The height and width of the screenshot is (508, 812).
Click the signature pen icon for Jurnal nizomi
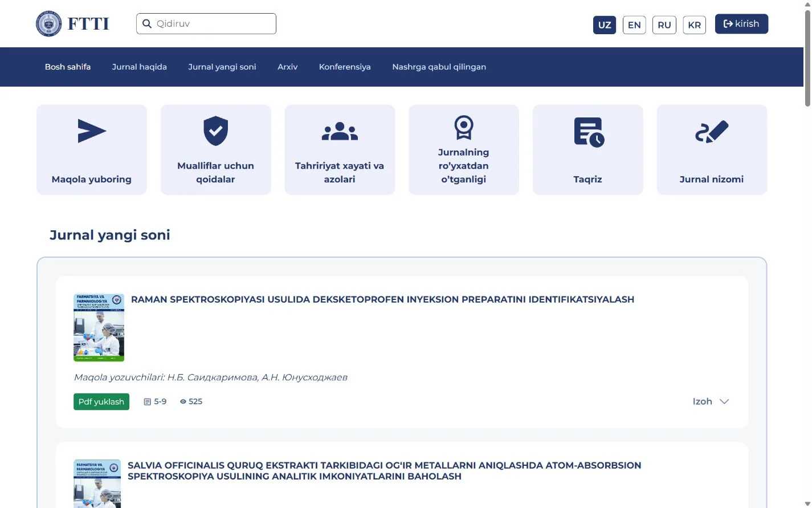(712, 132)
